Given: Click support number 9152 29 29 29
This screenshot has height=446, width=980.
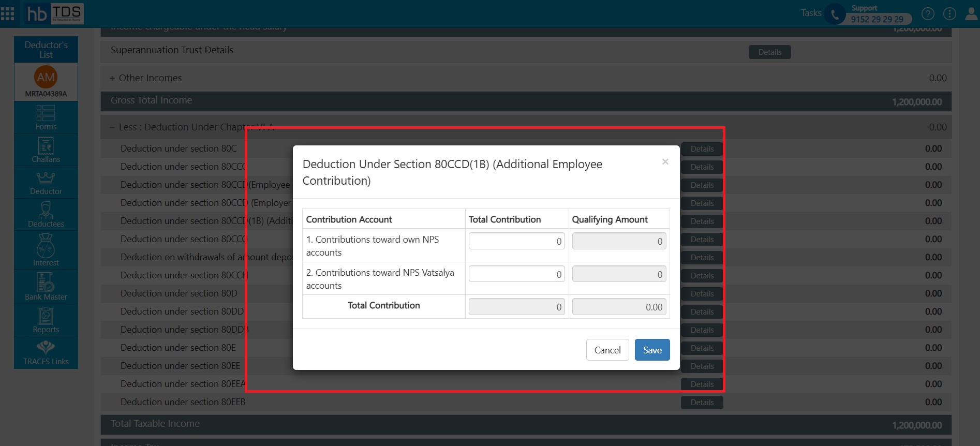Looking at the screenshot, I should coord(877,19).
